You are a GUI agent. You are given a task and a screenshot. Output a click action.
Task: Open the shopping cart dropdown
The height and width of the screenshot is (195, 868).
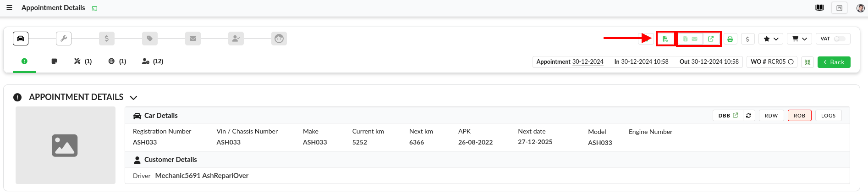click(x=799, y=39)
